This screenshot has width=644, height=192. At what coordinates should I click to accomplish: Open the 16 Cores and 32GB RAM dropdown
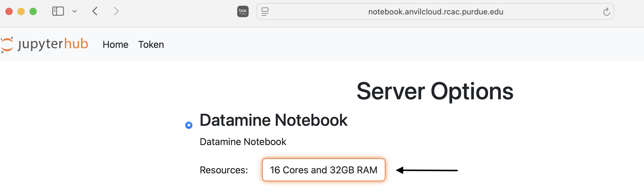324,170
